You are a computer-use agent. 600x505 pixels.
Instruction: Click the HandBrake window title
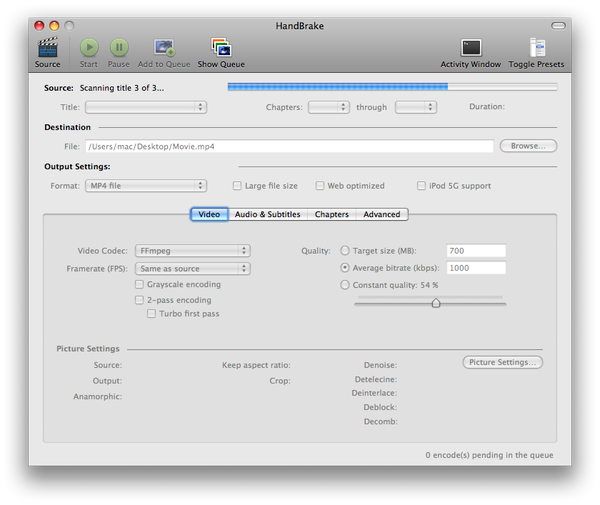point(300,26)
